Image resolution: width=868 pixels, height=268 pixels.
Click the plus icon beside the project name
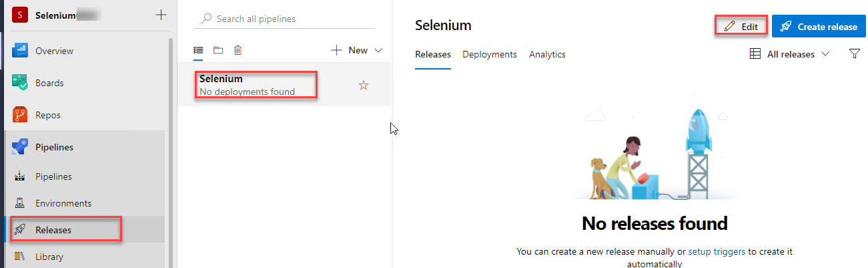(x=160, y=15)
